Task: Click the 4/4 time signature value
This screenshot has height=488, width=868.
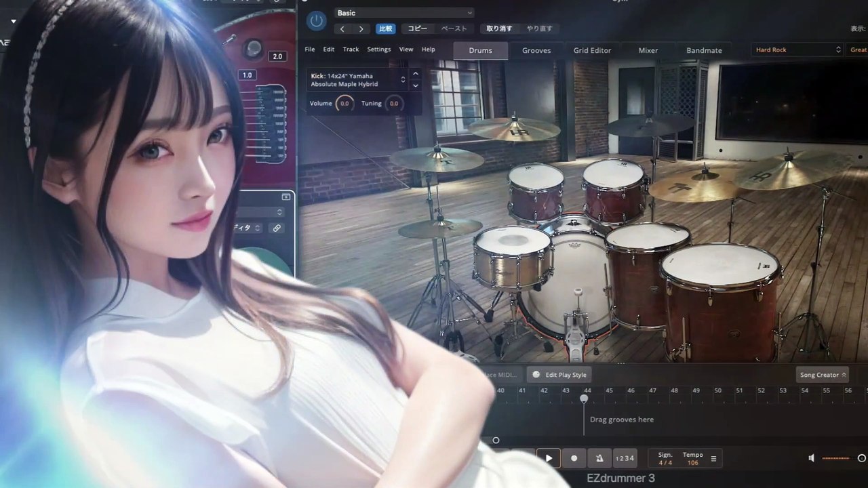Action: [x=665, y=463]
